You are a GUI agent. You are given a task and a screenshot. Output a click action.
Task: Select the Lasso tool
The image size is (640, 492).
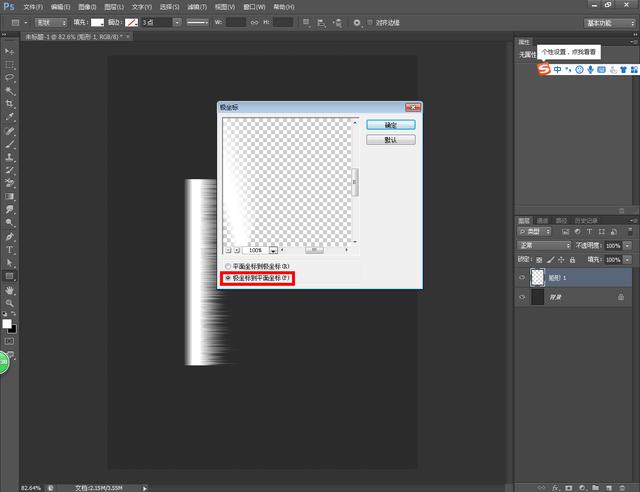pos(10,77)
